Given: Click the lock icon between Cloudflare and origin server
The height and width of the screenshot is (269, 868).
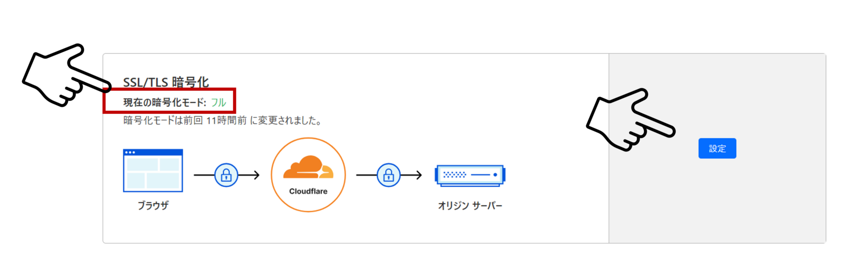Looking at the screenshot, I should pos(388,175).
